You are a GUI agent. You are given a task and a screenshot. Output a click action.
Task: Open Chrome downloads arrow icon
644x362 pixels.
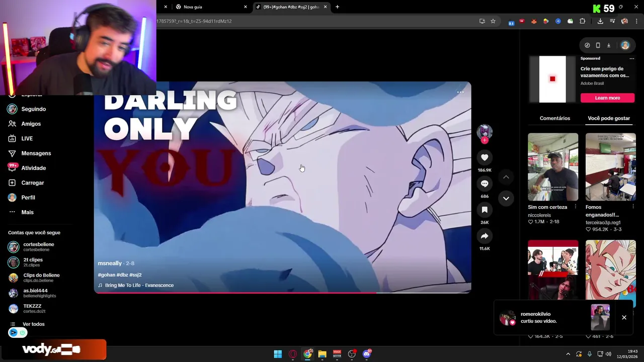point(600,21)
